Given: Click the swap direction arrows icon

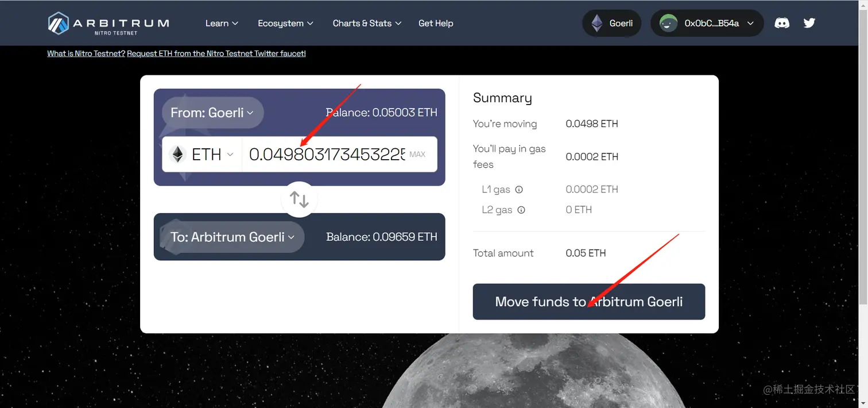Looking at the screenshot, I should click(x=299, y=199).
